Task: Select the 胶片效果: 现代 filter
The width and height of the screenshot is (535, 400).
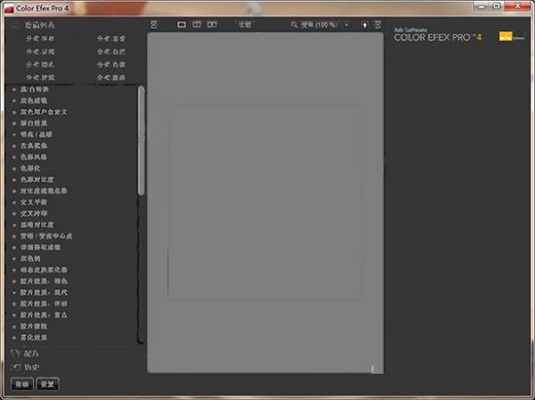Action: point(44,292)
